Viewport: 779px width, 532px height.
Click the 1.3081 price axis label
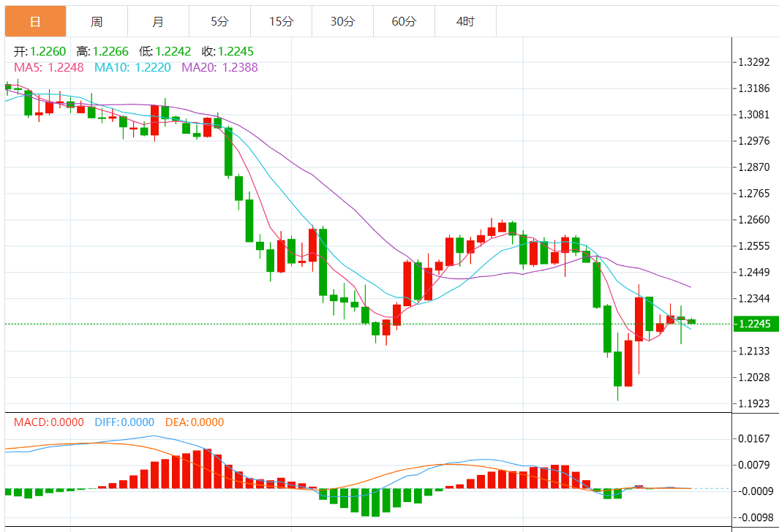753,115
